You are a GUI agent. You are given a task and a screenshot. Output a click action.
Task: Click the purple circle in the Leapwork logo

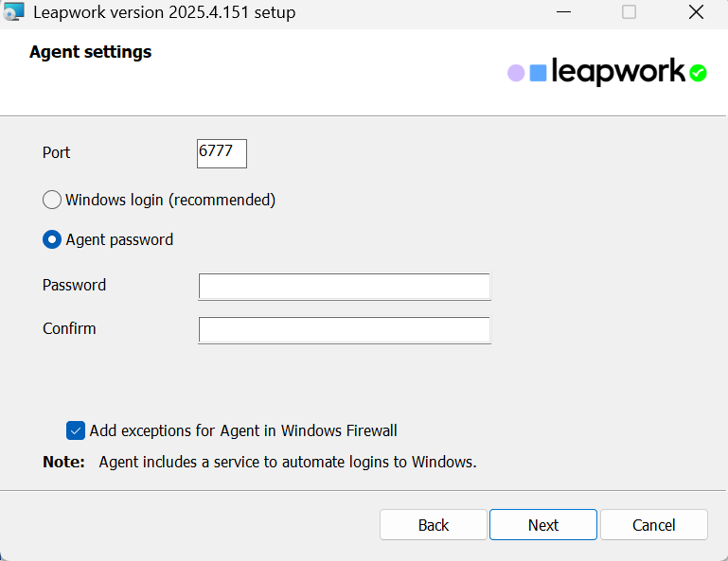(x=516, y=73)
